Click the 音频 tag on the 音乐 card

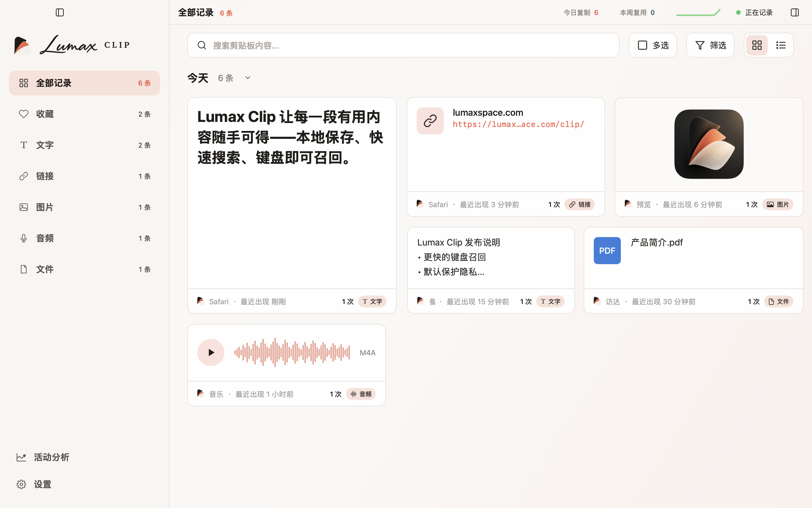(361, 394)
